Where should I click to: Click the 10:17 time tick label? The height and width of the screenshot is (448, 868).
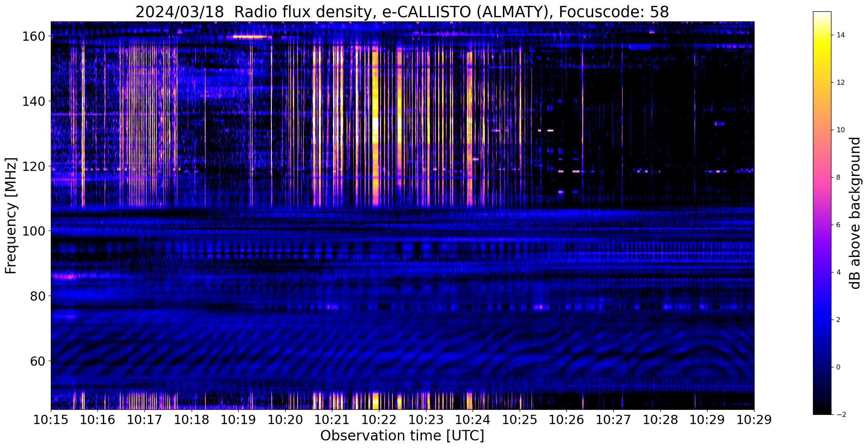[145, 420]
